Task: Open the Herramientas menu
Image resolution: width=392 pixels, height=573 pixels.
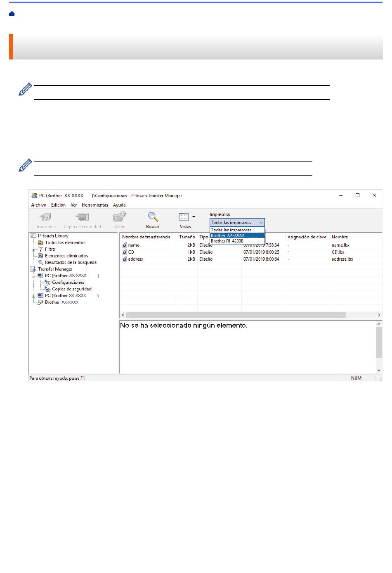Action: pyautogui.click(x=95, y=205)
